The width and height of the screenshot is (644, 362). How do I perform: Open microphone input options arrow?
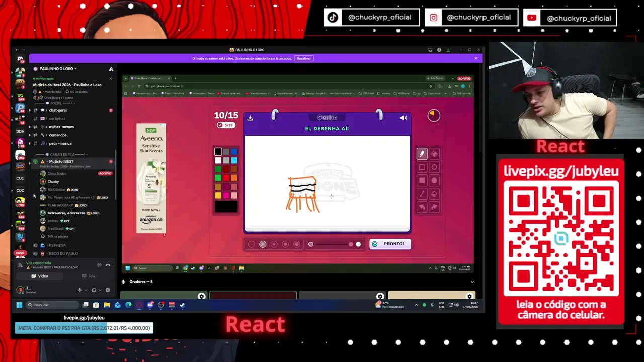point(85,290)
